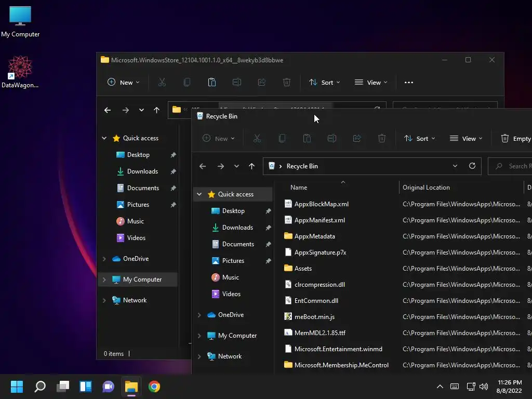
Task: Click Copy icon in WindowsStore folder window
Action: point(187,82)
